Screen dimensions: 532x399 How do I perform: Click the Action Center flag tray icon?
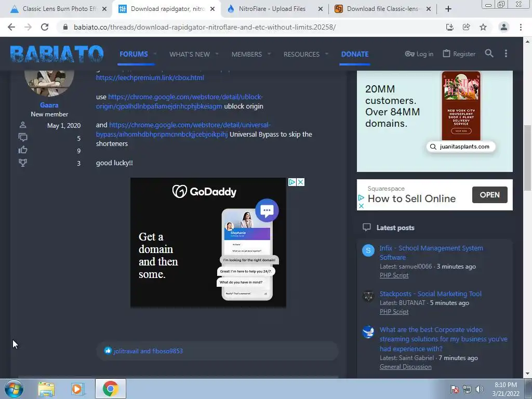[454, 389]
